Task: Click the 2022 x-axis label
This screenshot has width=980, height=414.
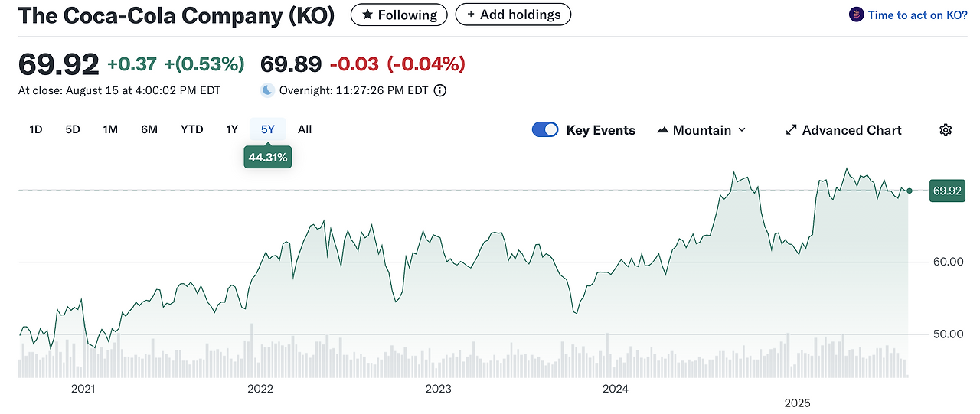Action: pos(260,389)
